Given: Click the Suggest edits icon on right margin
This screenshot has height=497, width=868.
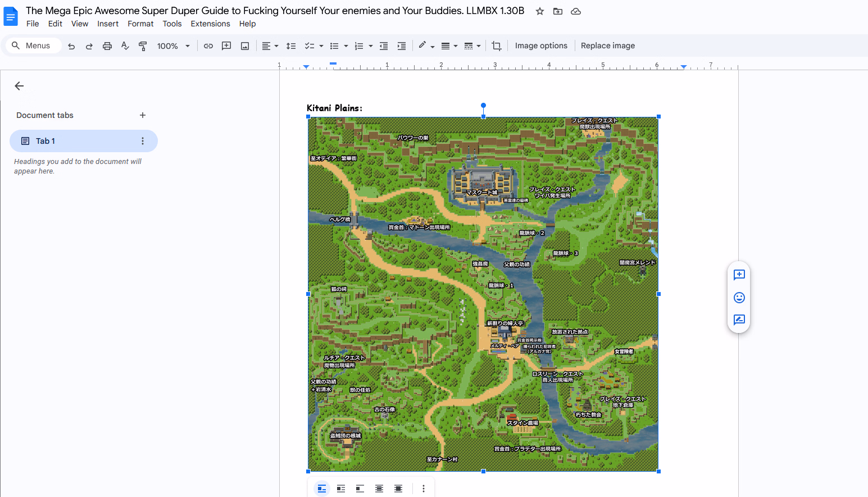Looking at the screenshot, I should [x=739, y=320].
